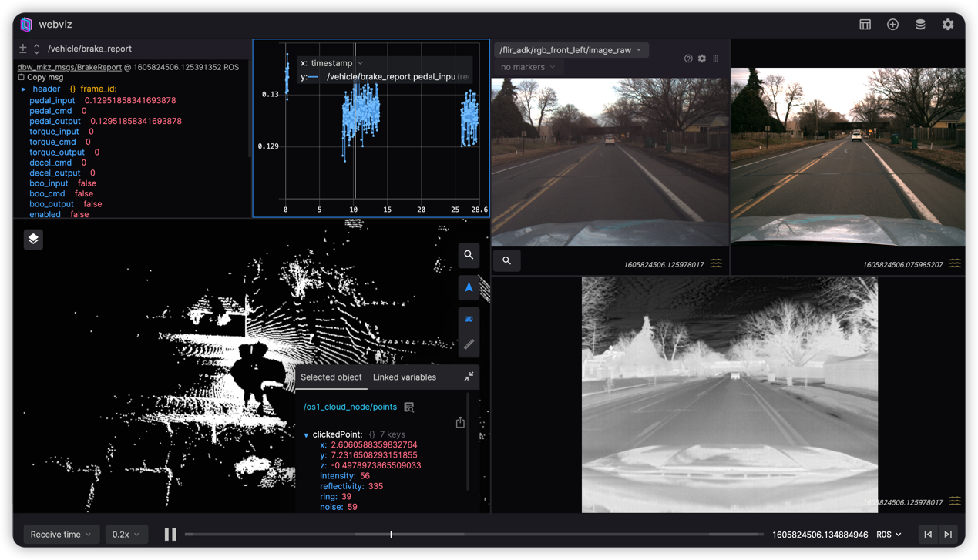This screenshot has width=978, height=560.
Task: Click the 3D panel search magnifier icon
Action: tap(469, 255)
